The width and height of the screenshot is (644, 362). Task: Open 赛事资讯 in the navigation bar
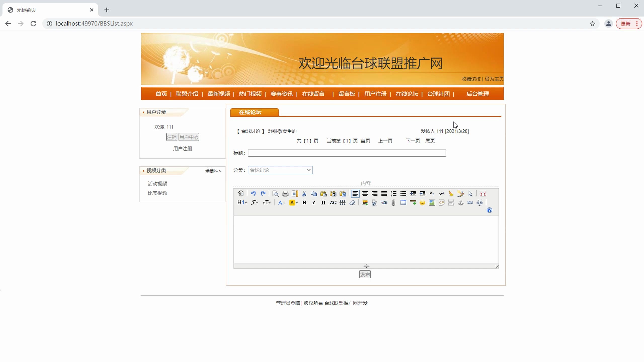click(x=282, y=94)
